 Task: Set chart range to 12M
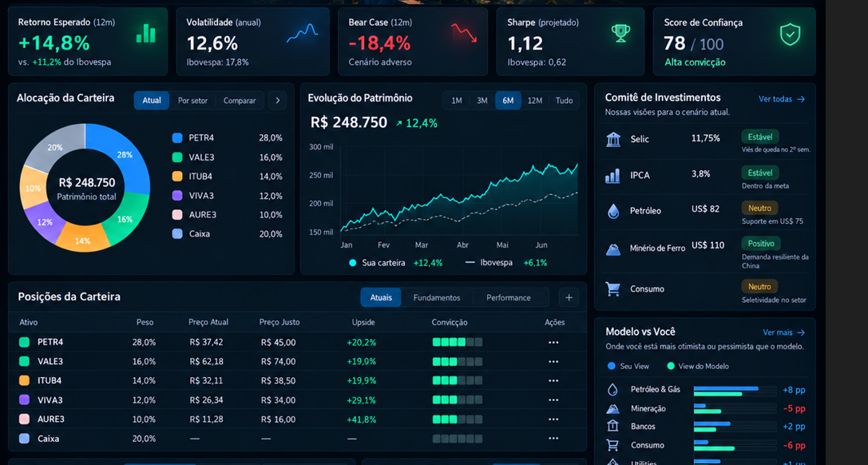tap(535, 101)
